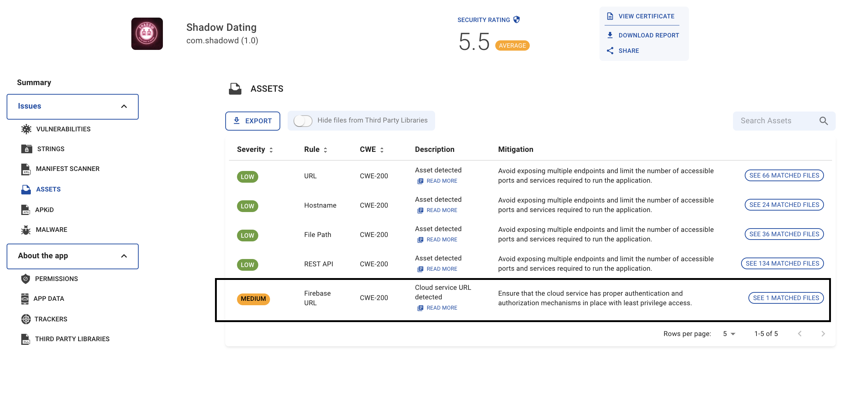Click the Trackers target icon

click(26, 319)
